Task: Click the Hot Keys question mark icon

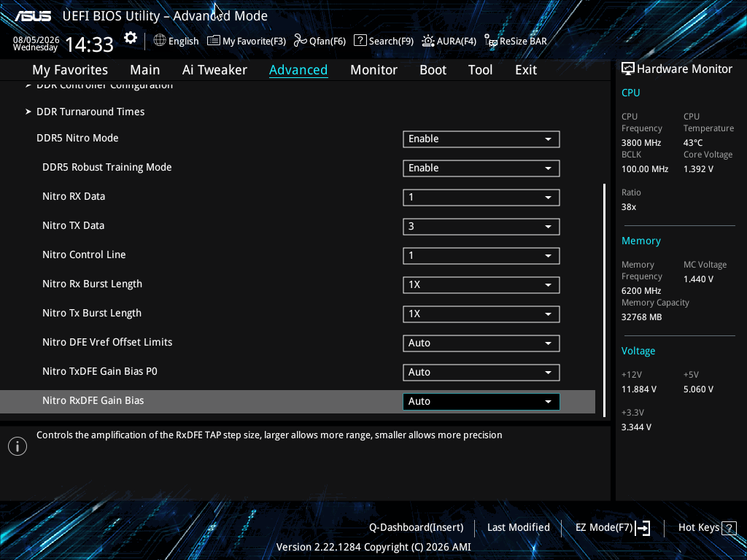Action: click(x=729, y=528)
